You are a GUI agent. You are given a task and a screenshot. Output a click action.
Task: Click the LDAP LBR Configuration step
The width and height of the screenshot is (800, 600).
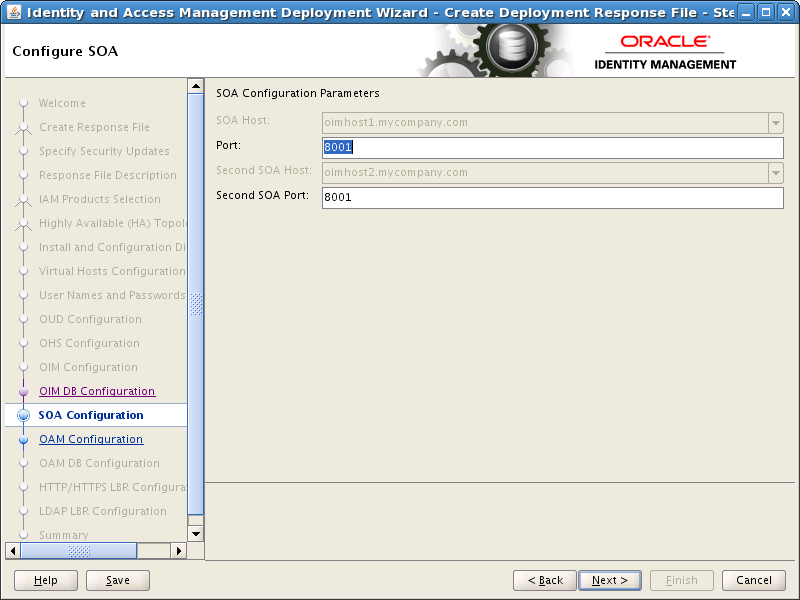[x=103, y=511]
